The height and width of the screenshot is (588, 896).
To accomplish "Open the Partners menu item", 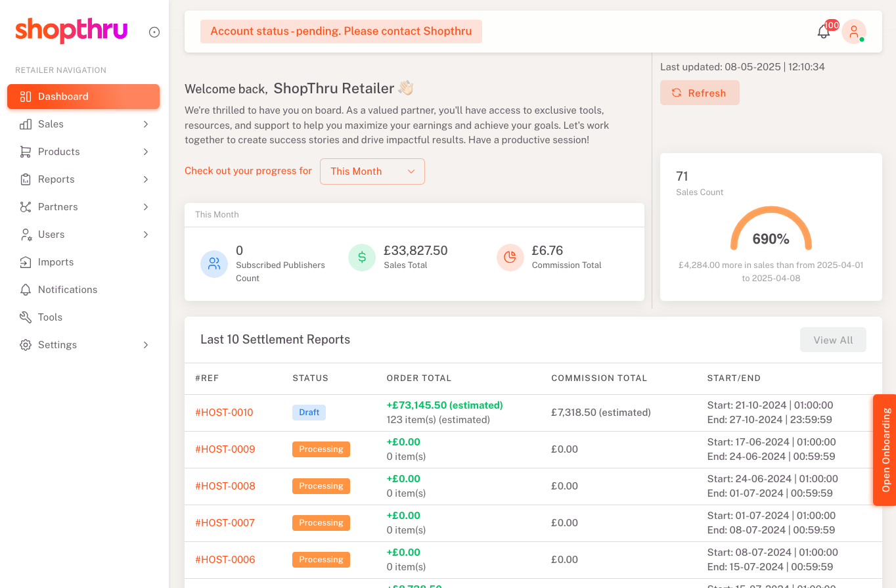I will coord(58,207).
